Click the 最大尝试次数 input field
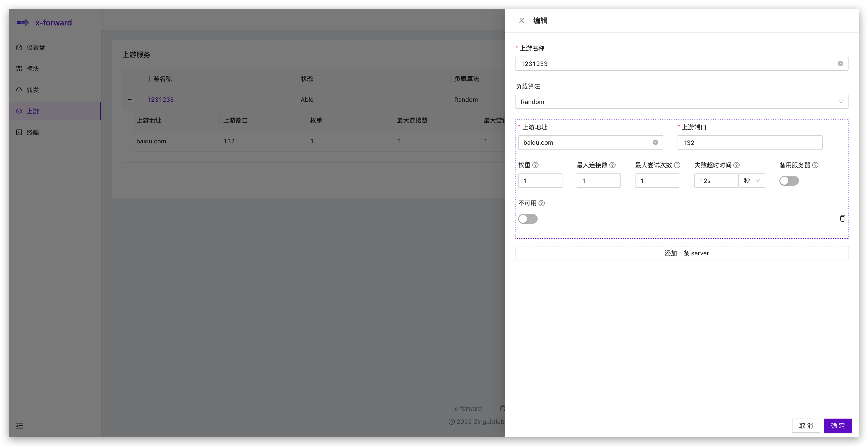 [657, 181]
